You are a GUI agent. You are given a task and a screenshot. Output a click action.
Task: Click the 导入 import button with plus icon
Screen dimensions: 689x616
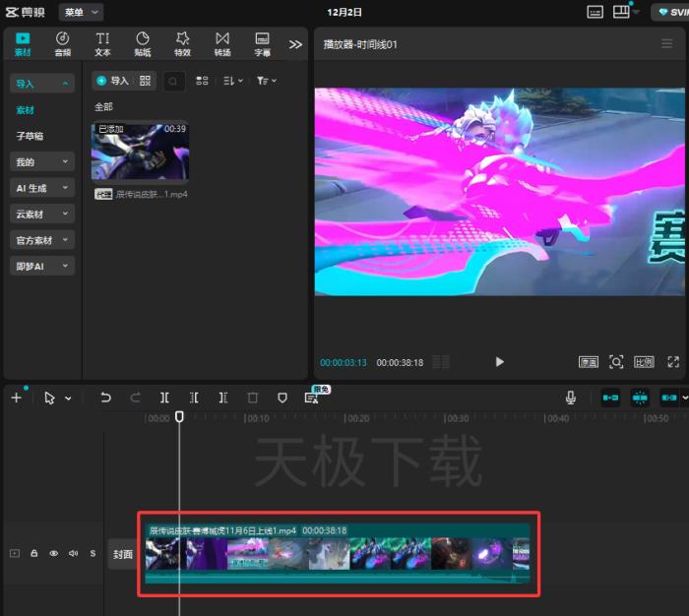pyautogui.click(x=112, y=81)
